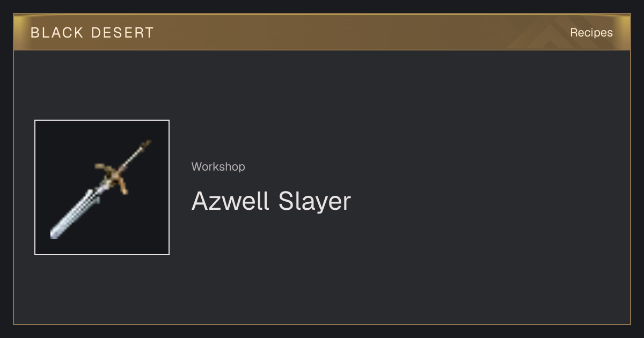Select the golden crossguard of the sword image
Viewport: 644px width, 338px height.
point(114,175)
